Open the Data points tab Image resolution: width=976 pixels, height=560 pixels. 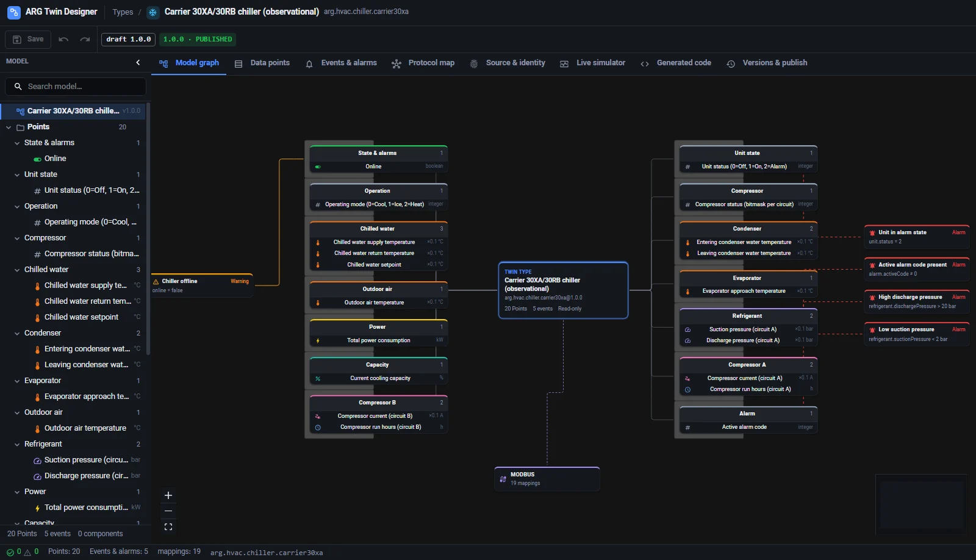pos(262,63)
